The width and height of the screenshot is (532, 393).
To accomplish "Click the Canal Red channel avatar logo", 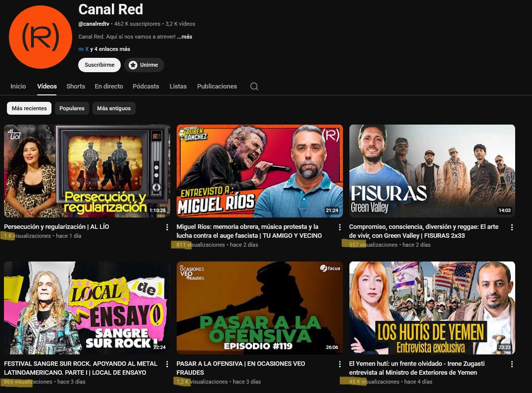I will point(41,37).
